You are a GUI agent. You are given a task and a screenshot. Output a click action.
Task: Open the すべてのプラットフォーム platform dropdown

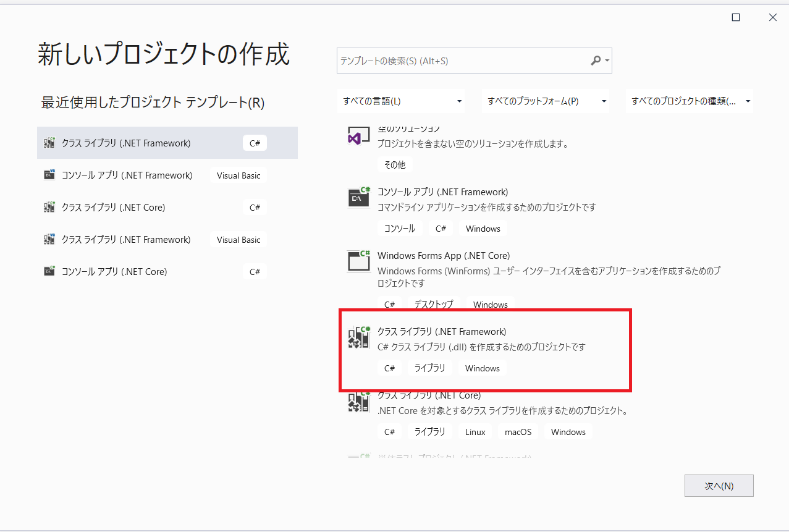(546, 101)
